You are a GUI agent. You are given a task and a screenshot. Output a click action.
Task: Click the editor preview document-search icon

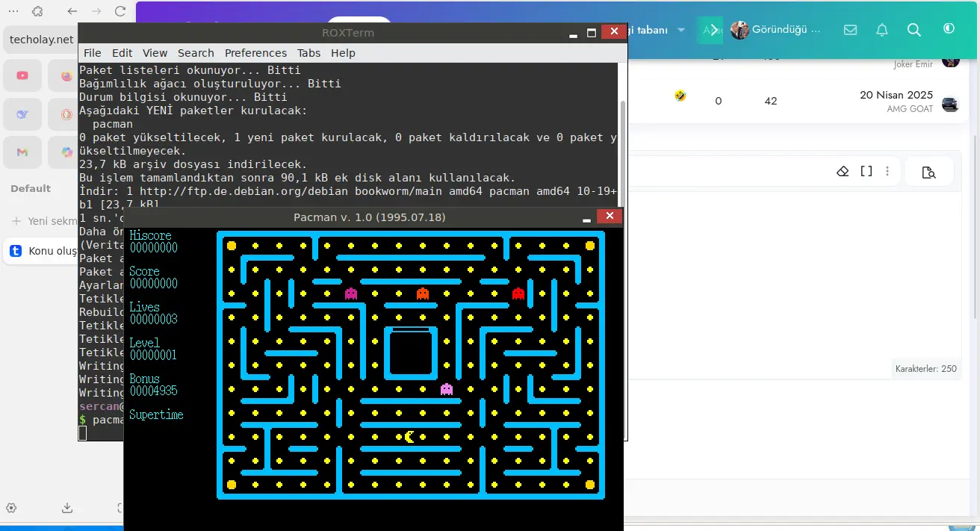pos(928,173)
